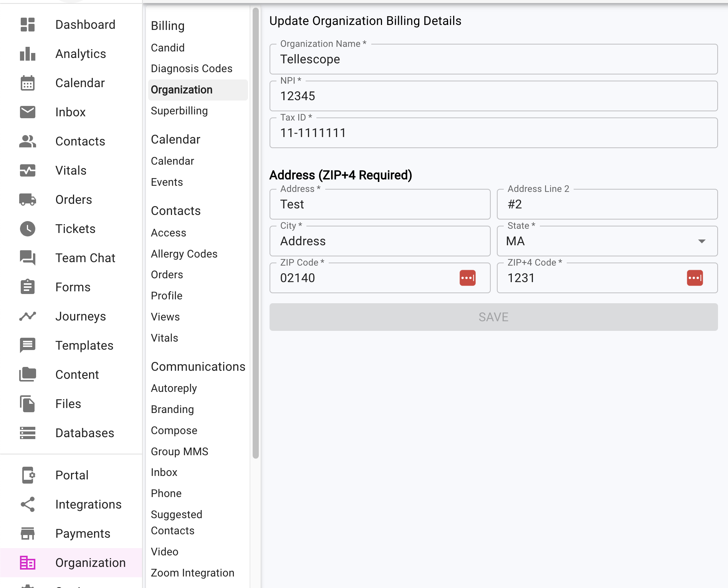Click the Address Line 2 field

point(607,204)
